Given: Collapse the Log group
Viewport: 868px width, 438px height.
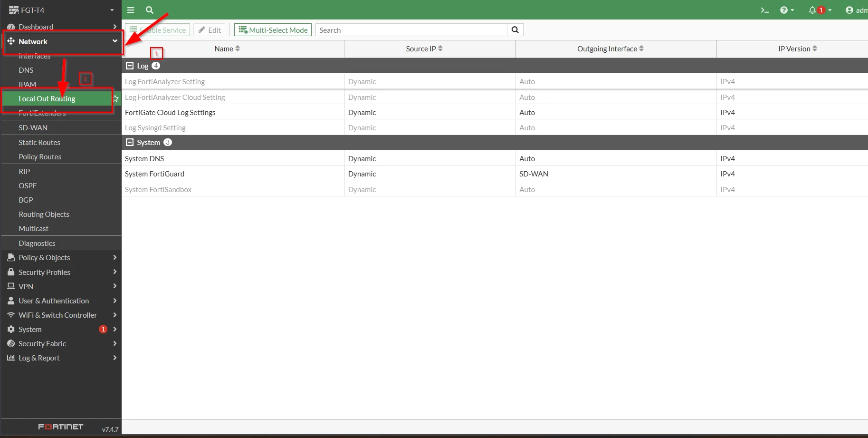Looking at the screenshot, I should [x=130, y=66].
